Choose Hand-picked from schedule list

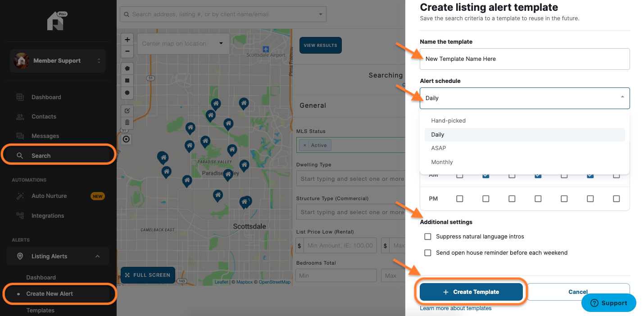point(525,121)
